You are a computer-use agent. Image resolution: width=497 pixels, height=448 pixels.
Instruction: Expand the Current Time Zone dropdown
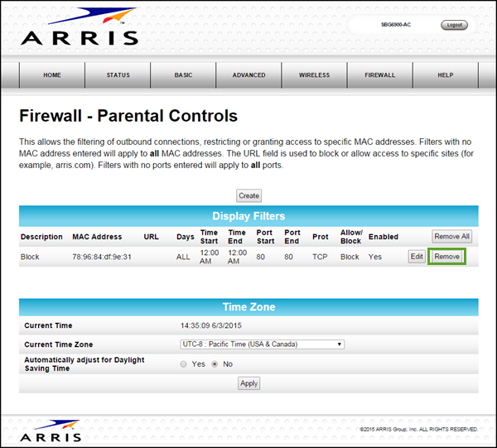(262, 344)
